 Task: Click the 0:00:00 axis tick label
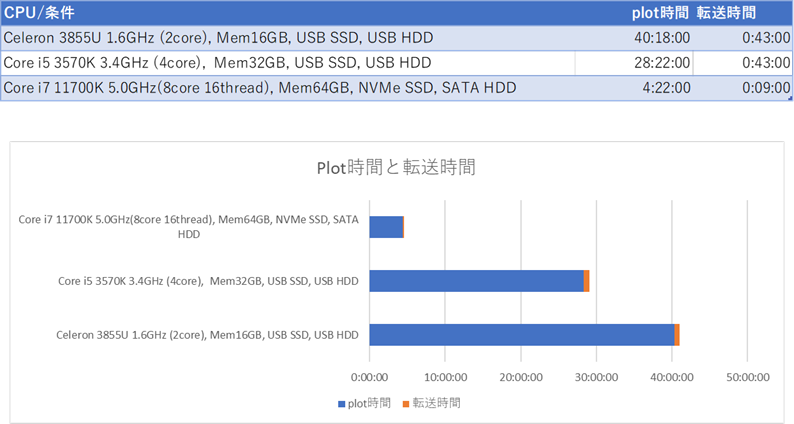pyautogui.click(x=369, y=377)
